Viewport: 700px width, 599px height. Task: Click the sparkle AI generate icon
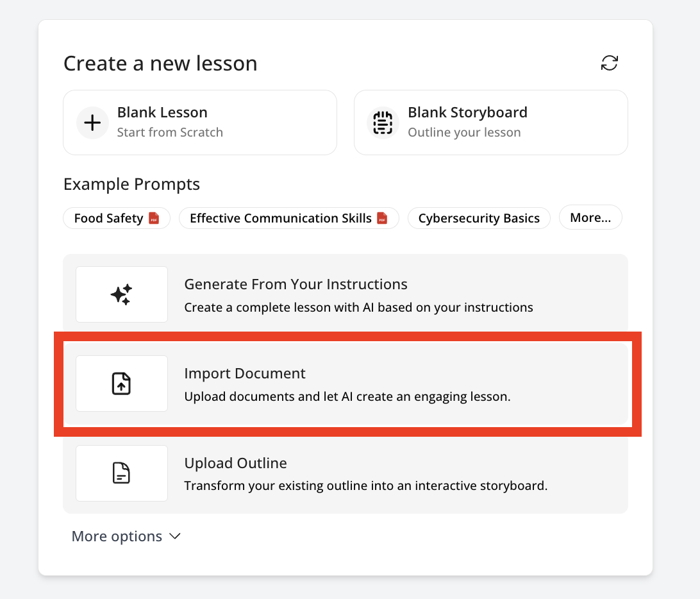pyautogui.click(x=121, y=294)
